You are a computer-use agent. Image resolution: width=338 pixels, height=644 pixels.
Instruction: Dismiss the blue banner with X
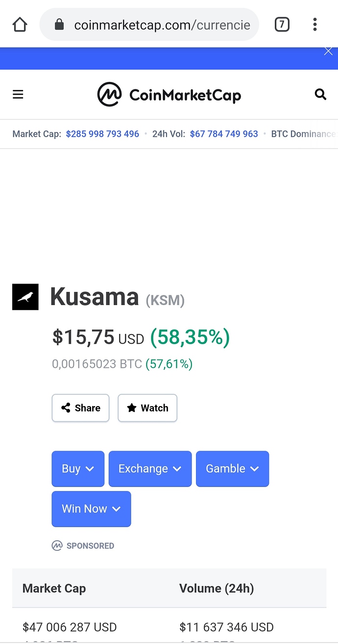point(328,52)
